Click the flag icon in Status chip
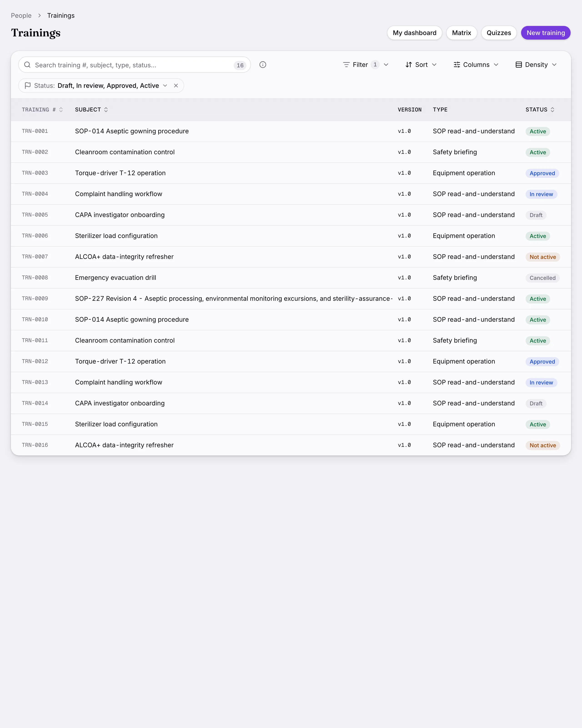The image size is (582, 728). (28, 86)
